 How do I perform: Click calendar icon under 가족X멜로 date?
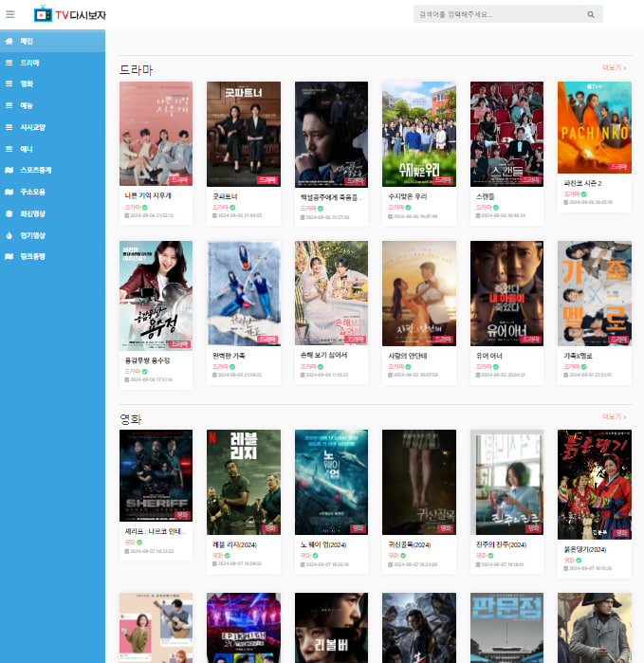pyautogui.click(x=566, y=375)
